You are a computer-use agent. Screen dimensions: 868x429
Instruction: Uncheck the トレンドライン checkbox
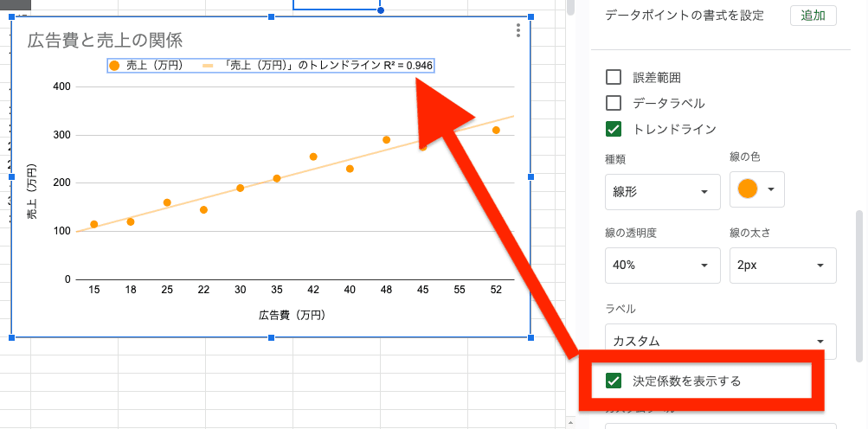pos(614,129)
